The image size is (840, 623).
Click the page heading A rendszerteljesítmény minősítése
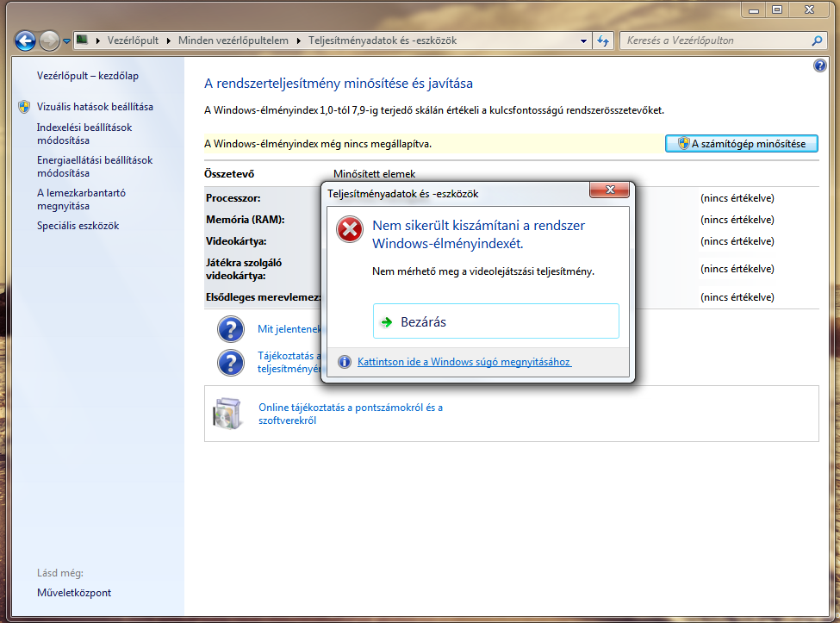[x=339, y=84]
